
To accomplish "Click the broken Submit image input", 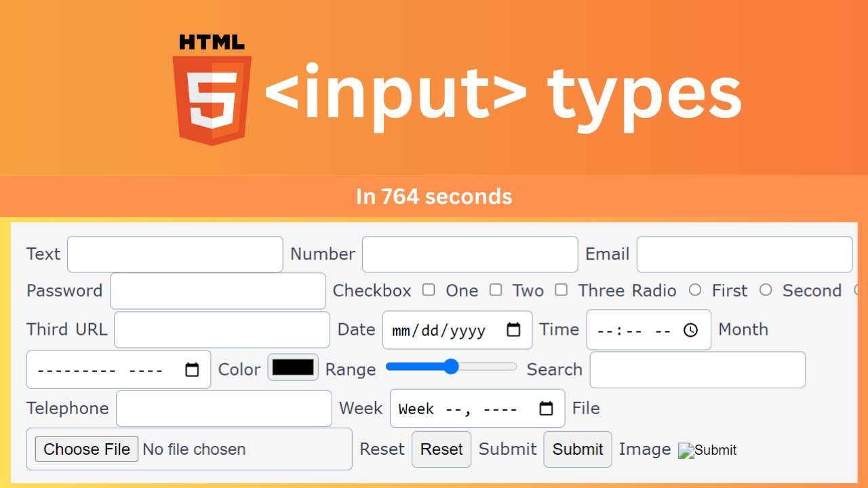I will pos(707,450).
